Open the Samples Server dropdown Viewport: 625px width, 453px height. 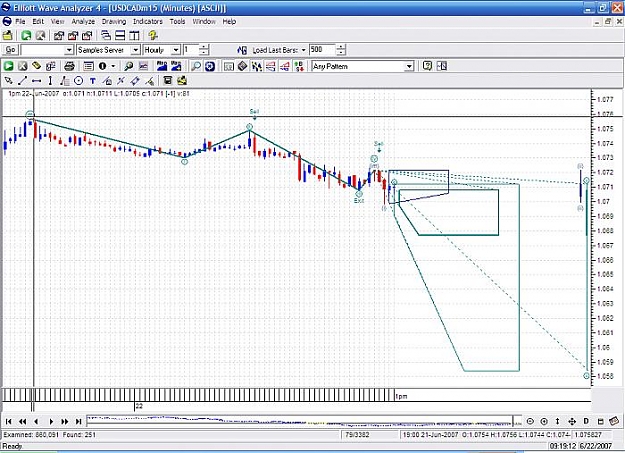pyautogui.click(x=136, y=50)
